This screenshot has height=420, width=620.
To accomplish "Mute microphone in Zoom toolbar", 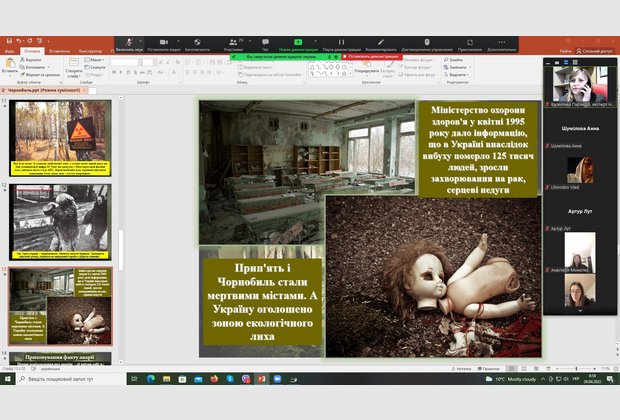I will (127, 44).
